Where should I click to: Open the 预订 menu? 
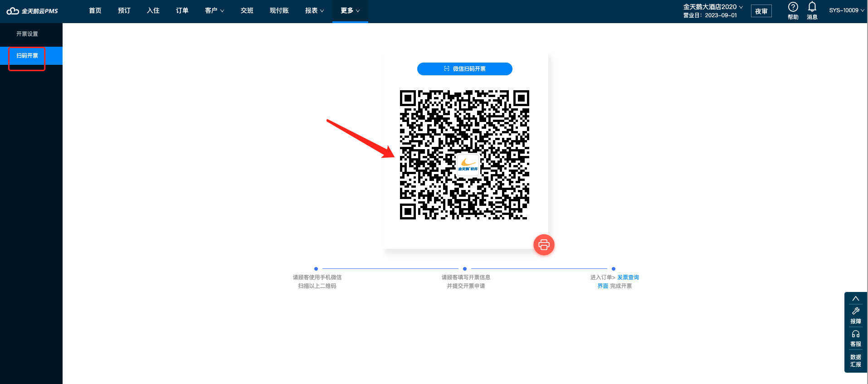coord(124,10)
